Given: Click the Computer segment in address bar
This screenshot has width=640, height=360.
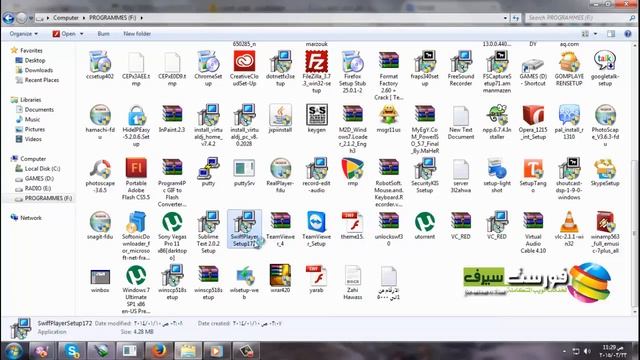Looking at the screenshot, I should (66, 18).
